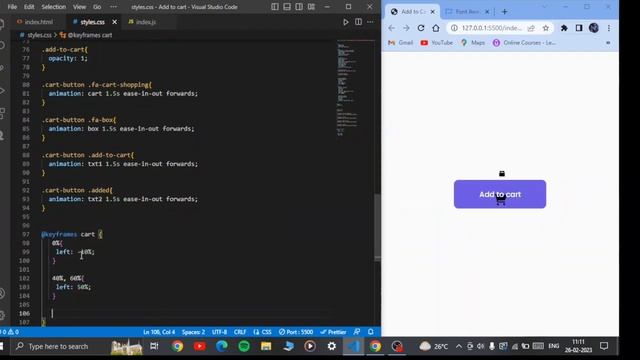Split the editor to the right
The width and height of the screenshot is (640, 360).
point(358,22)
